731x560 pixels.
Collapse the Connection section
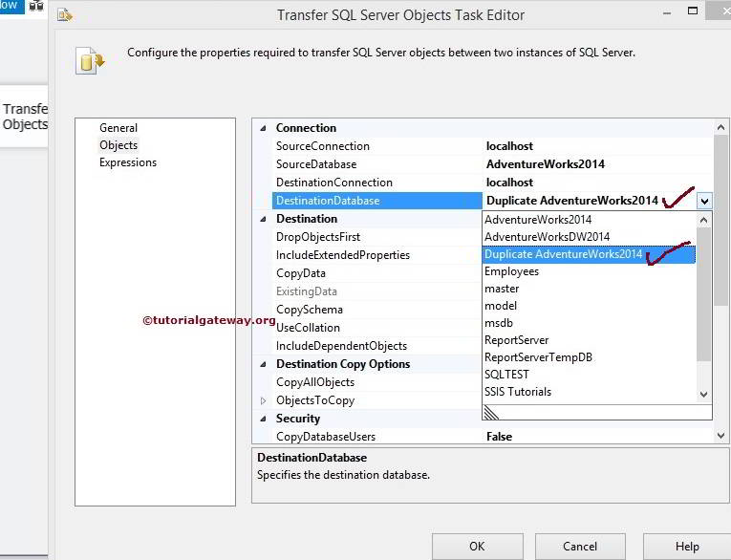264,128
